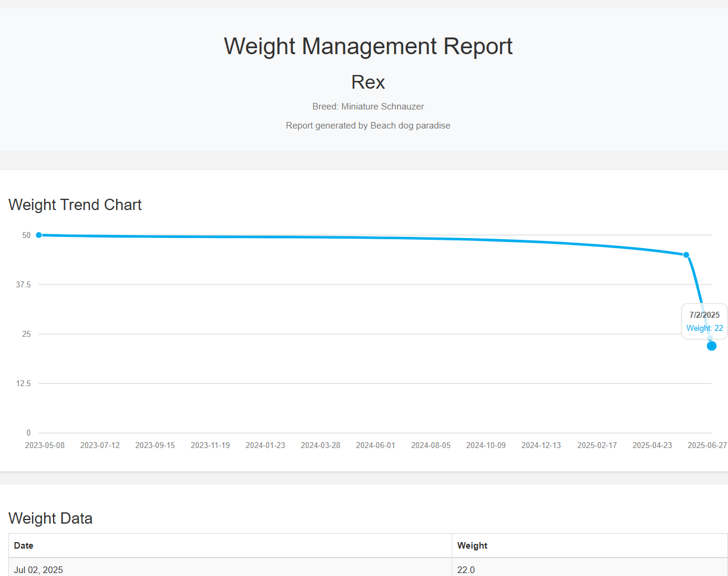Click the x-axis label '2025-02-17'
728x576 pixels.
(597, 445)
